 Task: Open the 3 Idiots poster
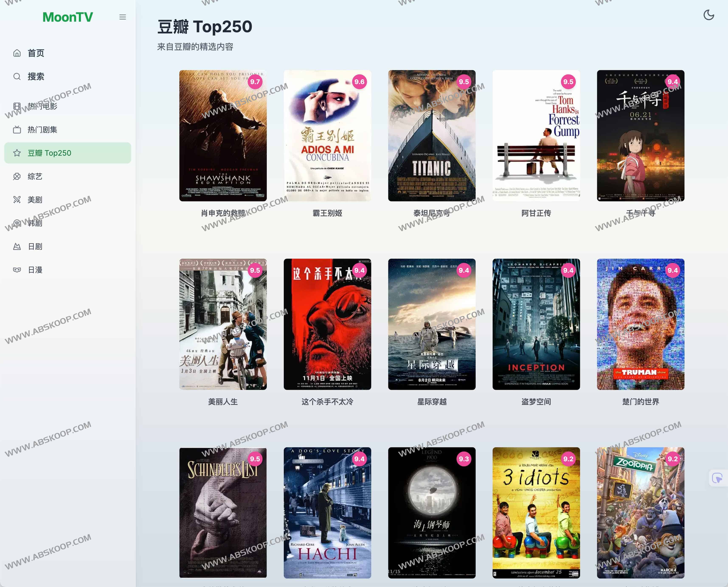coord(536,513)
